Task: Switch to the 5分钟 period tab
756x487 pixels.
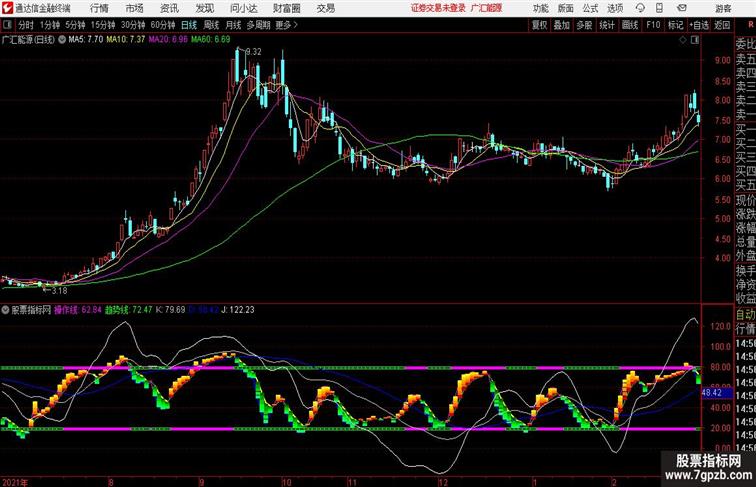Action: [75, 25]
